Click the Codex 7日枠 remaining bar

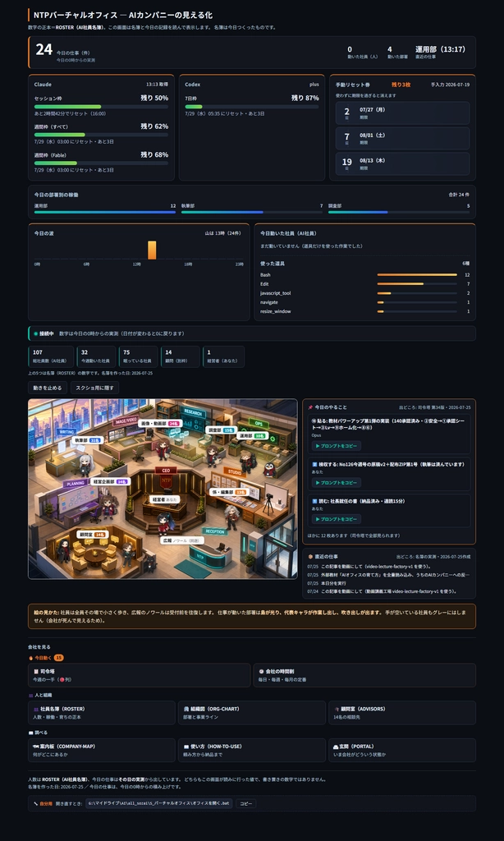click(252, 107)
